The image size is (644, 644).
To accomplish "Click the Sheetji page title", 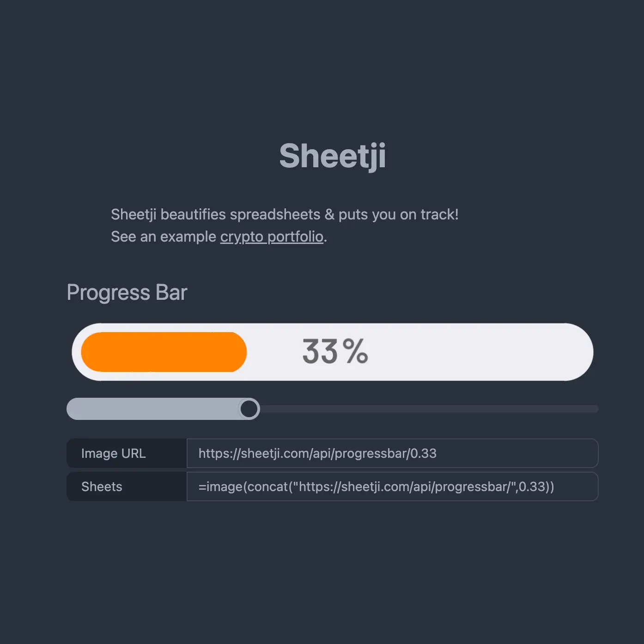I will click(x=334, y=157).
